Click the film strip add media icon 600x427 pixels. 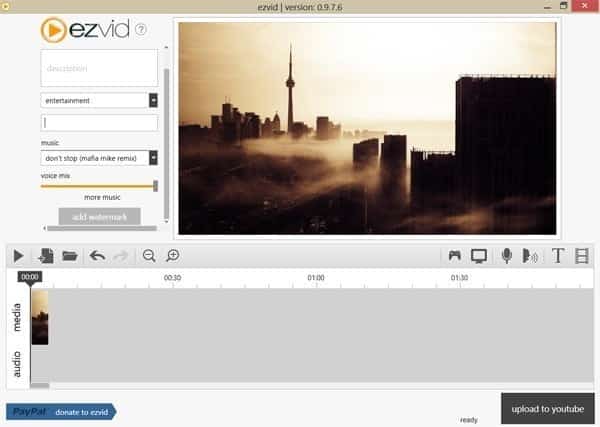582,256
